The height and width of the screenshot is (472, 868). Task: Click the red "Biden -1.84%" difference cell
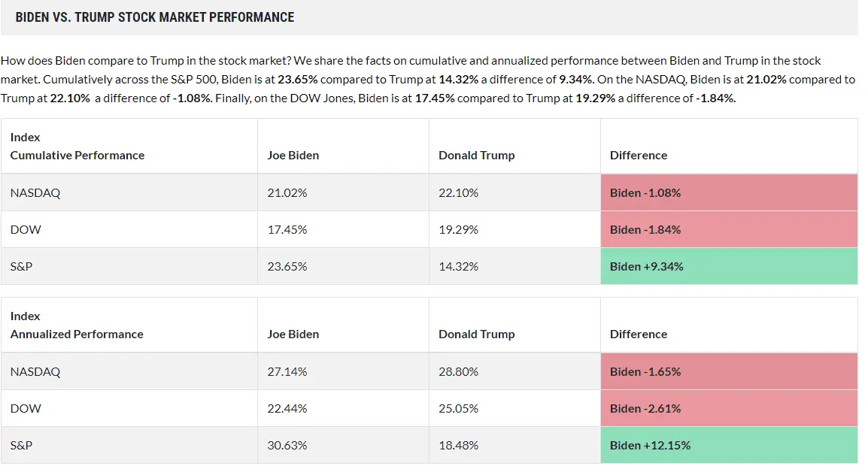[x=645, y=229]
